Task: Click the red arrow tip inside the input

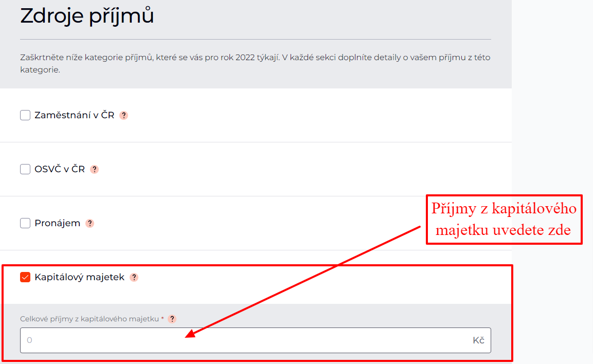Action: pos(188,335)
